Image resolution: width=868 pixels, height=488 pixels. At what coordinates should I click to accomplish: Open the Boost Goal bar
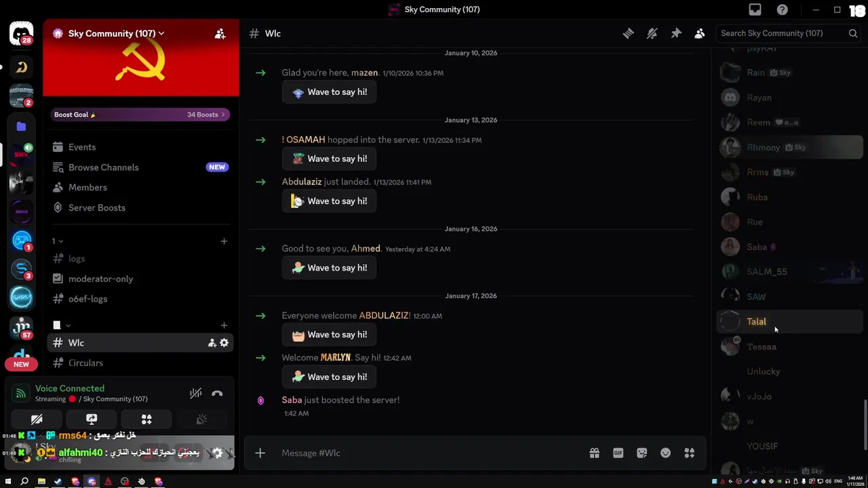point(140,115)
